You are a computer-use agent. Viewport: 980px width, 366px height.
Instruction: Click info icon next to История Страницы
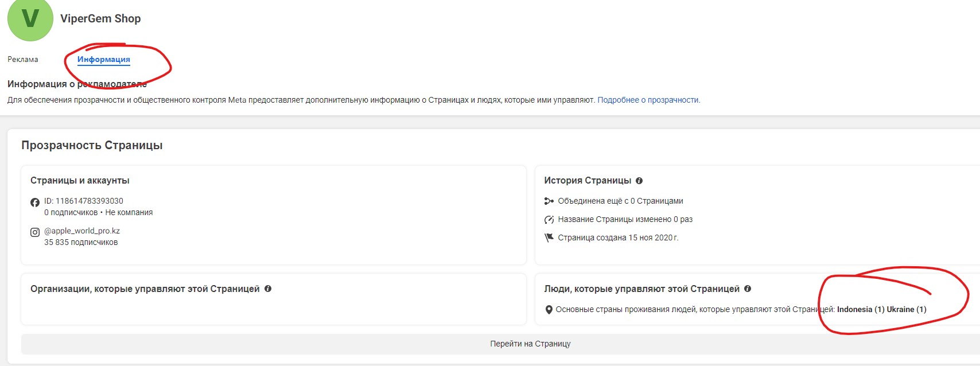click(x=639, y=181)
